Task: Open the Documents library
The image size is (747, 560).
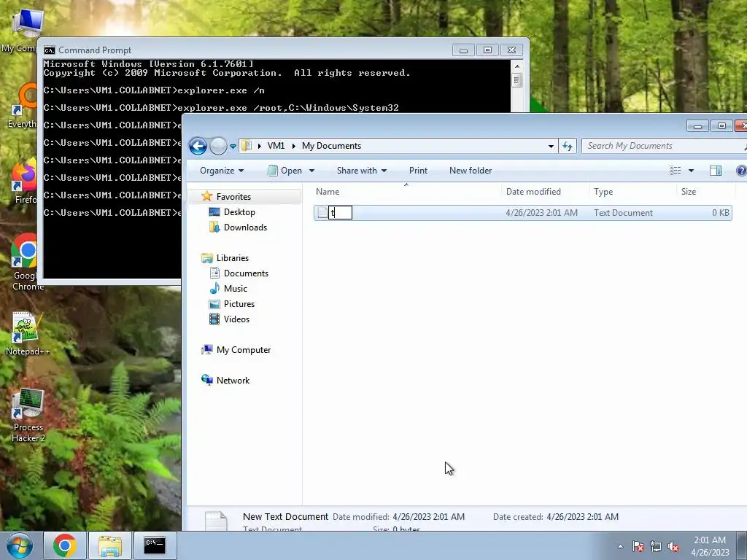Action: pos(246,273)
